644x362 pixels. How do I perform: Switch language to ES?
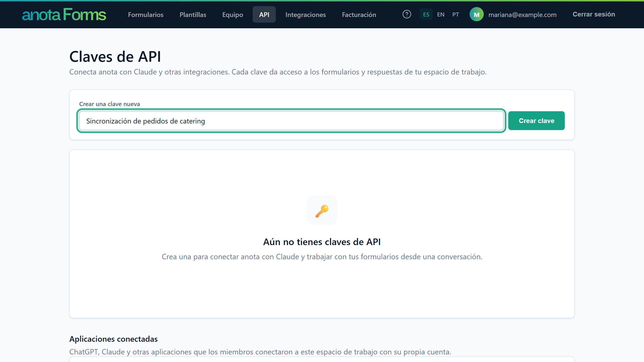tap(426, 15)
